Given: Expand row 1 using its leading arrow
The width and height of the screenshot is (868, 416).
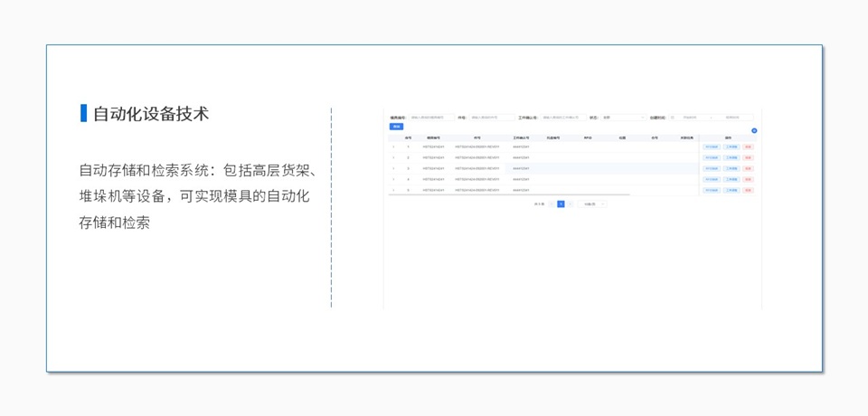Looking at the screenshot, I should tap(393, 147).
